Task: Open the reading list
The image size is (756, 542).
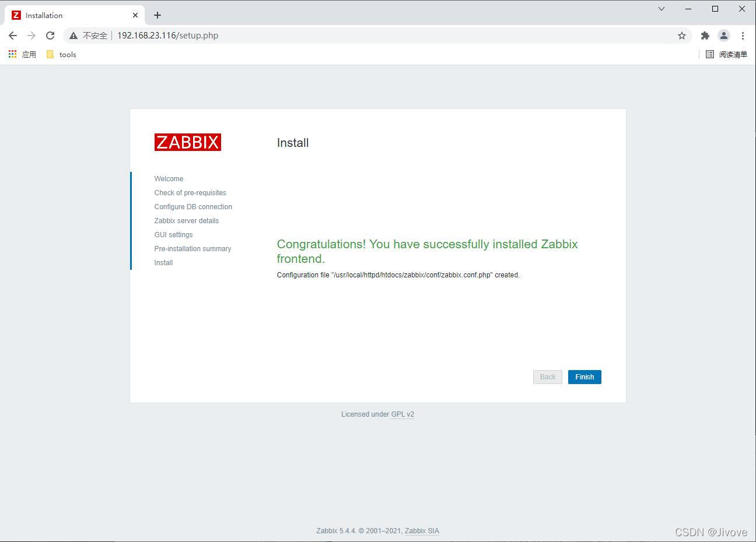Action: [x=726, y=54]
